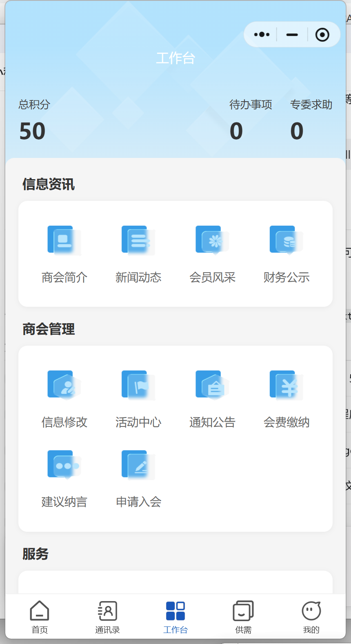Image resolution: width=351 pixels, height=644 pixels.
Task: Open the 活动中心 flag icon
Action: 138,385
